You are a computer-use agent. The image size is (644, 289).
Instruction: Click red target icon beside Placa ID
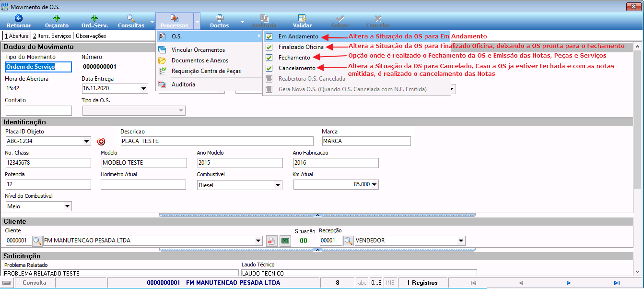(101, 142)
